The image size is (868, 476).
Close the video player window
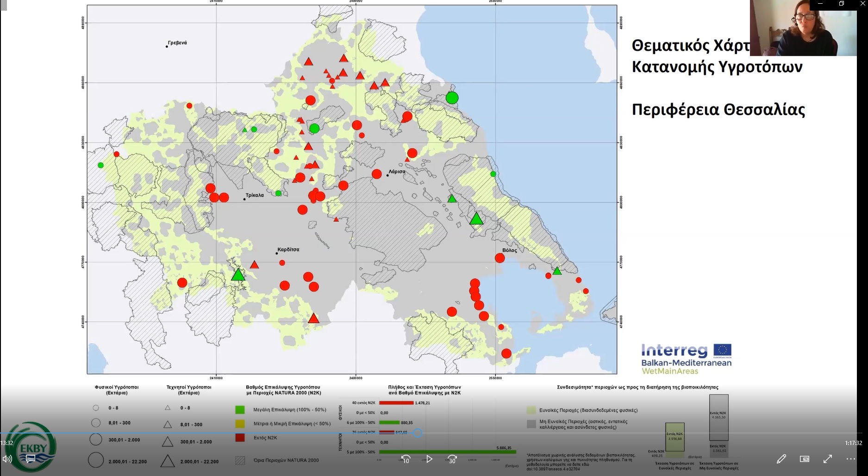[862, 4]
